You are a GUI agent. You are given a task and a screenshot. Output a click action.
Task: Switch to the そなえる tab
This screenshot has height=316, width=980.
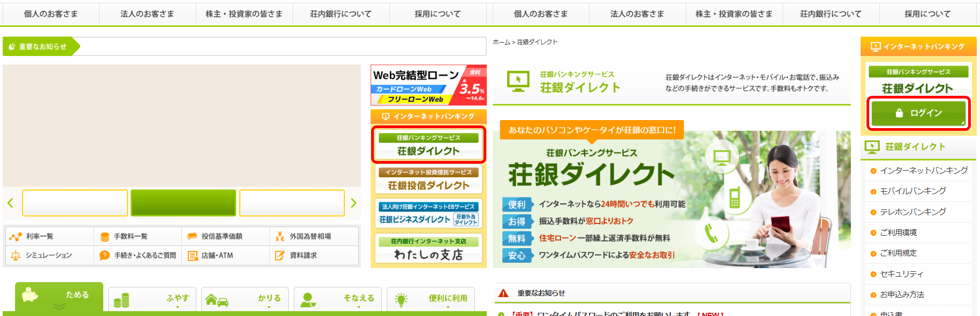pos(338,299)
